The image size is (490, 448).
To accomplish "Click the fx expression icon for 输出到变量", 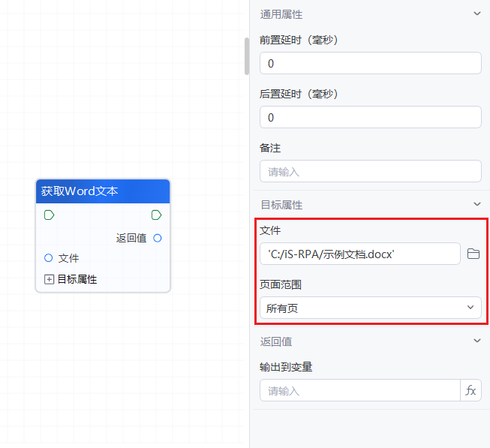I will [x=470, y=390].
